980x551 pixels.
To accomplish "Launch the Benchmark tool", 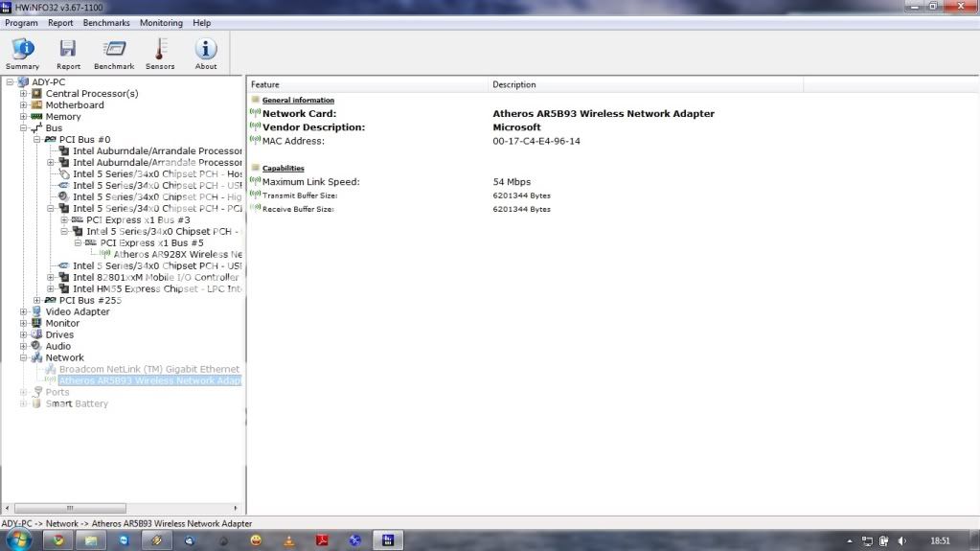I will click(114, 53).
